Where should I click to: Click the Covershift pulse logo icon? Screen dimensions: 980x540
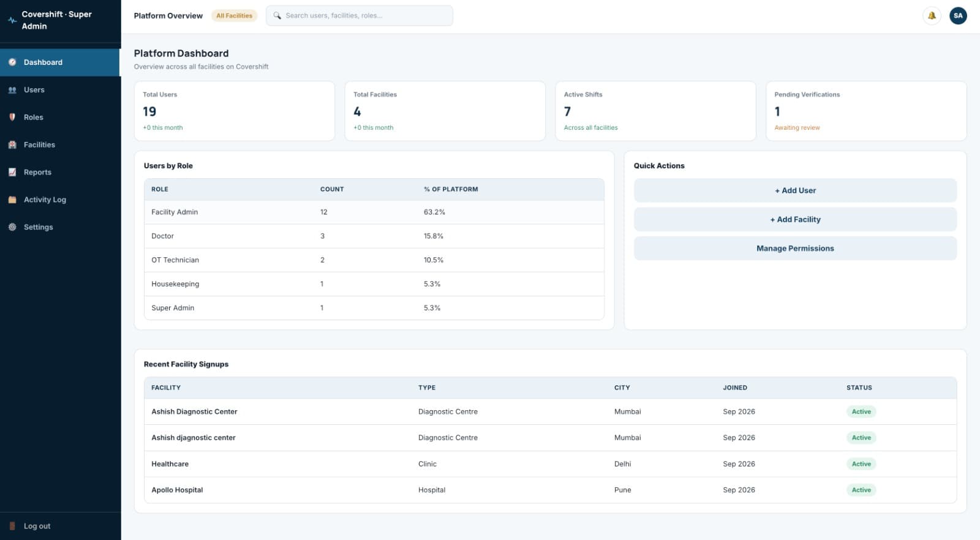coord(12,20)
